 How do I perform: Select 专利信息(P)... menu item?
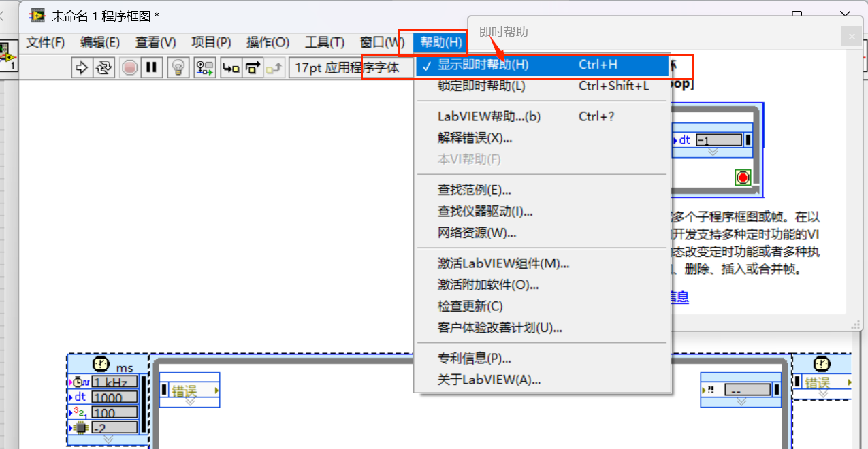[543, 359]
